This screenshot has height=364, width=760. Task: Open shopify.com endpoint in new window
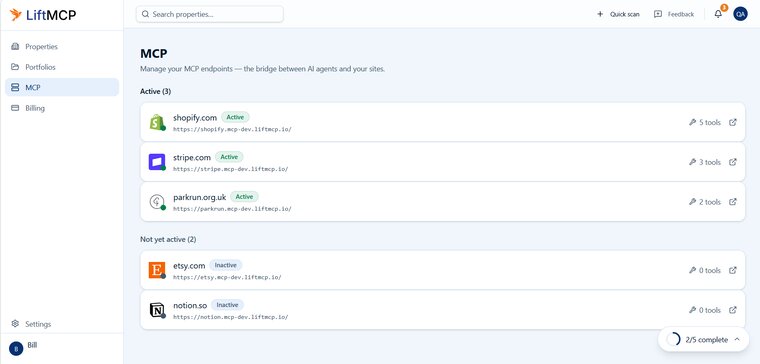[733, 122]
